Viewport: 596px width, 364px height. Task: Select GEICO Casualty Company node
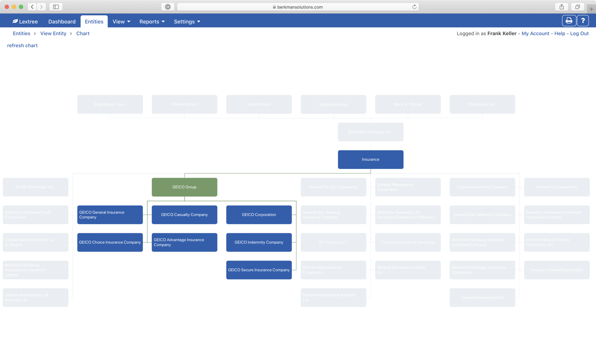[184, 215]
